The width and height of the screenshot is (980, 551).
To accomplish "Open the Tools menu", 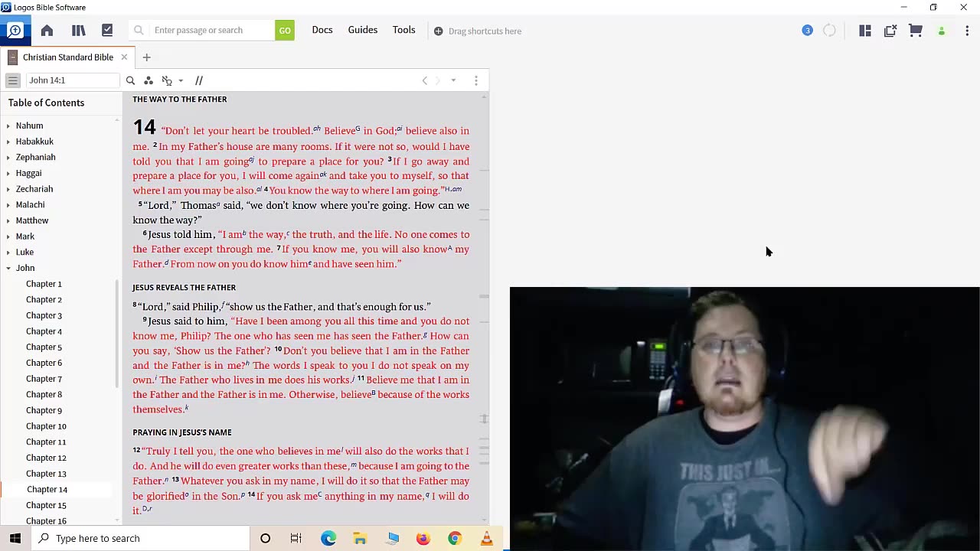I will [x=404, y=30].
